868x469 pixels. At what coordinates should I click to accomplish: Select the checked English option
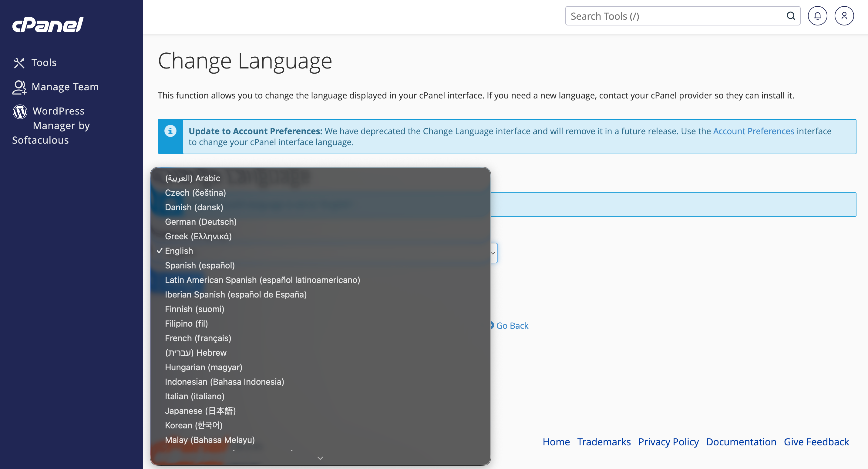320,251
